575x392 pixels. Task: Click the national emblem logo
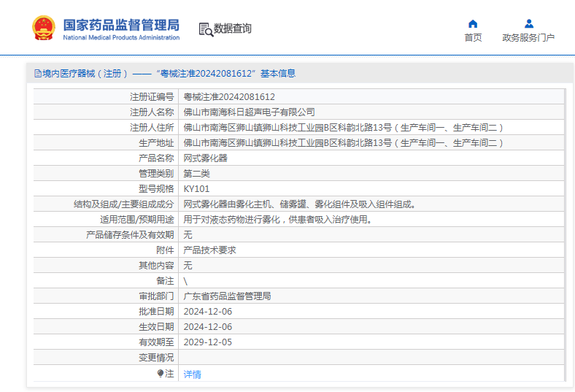[44, 28]
